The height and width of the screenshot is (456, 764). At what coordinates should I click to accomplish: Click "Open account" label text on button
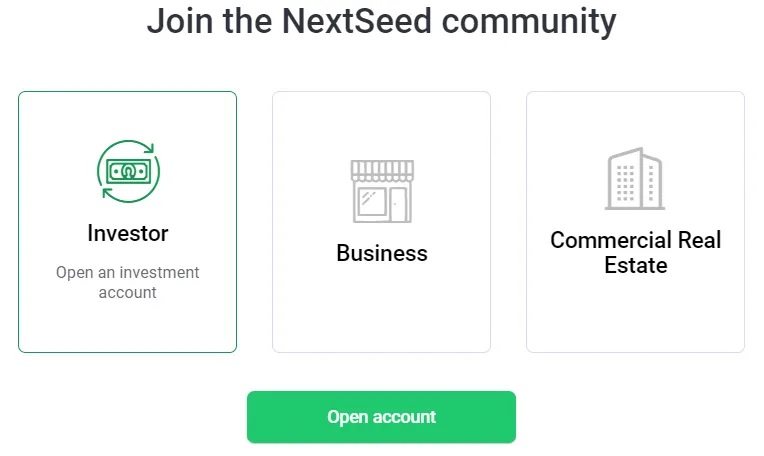[x=381, y=417]
